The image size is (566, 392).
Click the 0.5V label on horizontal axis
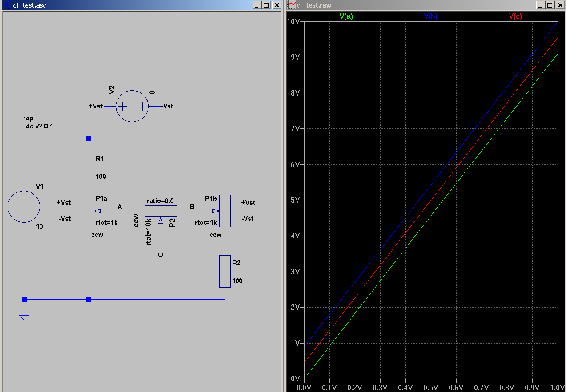(431, 388)
